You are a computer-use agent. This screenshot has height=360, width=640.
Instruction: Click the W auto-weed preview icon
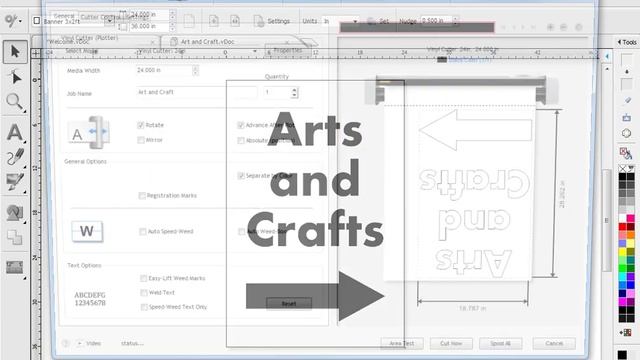pos(87,231)
